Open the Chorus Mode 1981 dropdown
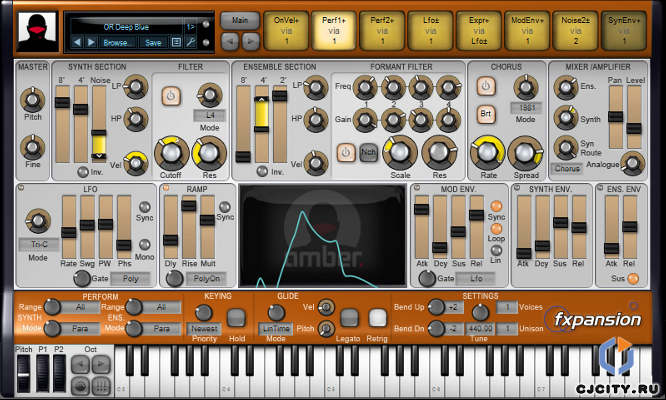Viewport: 666px width, 400px height. pos(526,108)
